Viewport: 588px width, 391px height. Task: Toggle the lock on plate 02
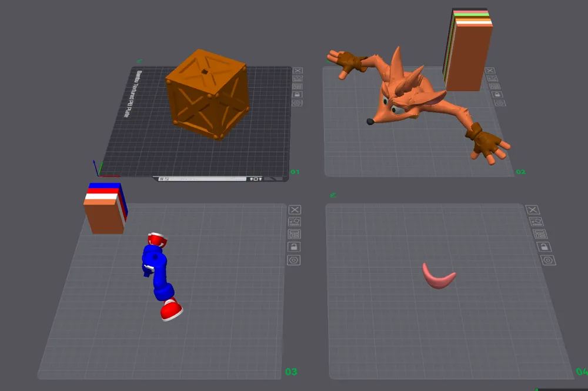(497, 95)
